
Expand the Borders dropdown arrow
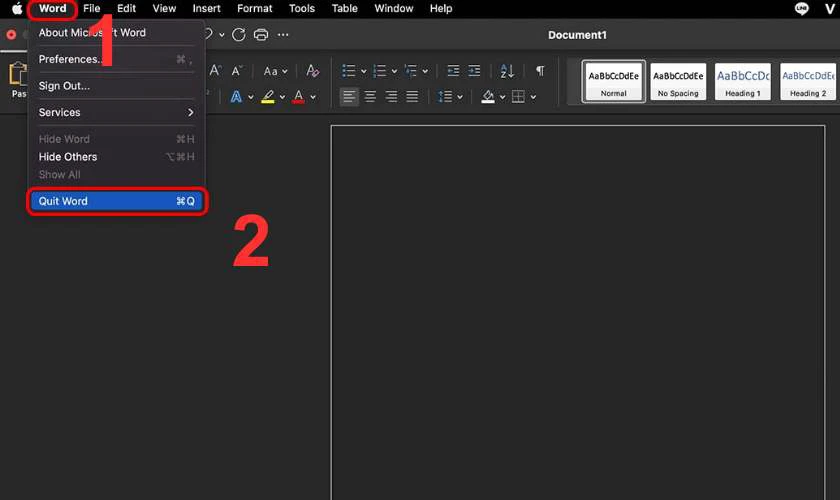533,98
